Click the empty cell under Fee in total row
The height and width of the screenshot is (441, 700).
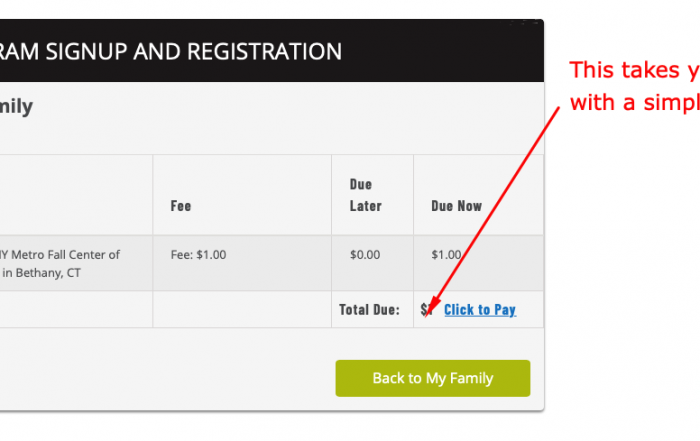tap(242, 309)
